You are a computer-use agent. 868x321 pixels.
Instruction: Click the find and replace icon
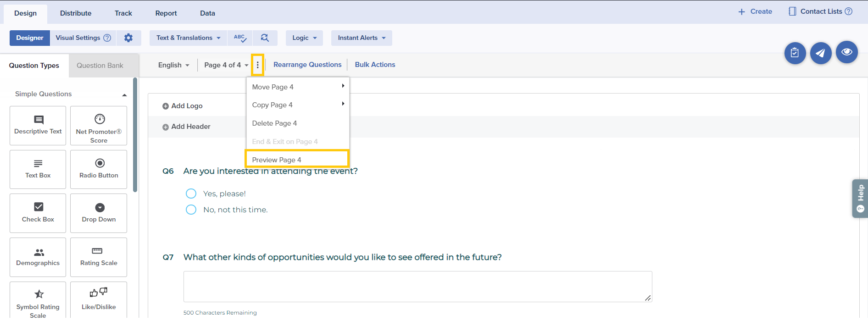coord(265,38)
